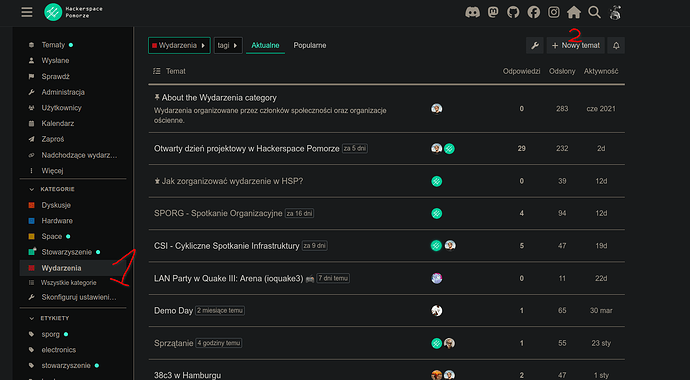This screenshot has height=380, width=690.
Task: Toggle the hamburger sidebar menu
Action: click(x=27, y=12)
